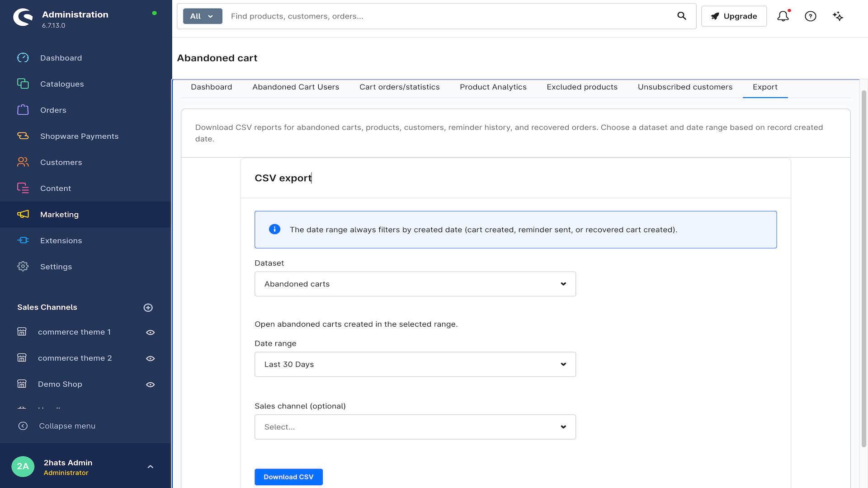Image resolution: width=868 pixels, height=488 pixels.
Task: Toggle eye icon for Demo Shop
Action: tap(151, 385)
